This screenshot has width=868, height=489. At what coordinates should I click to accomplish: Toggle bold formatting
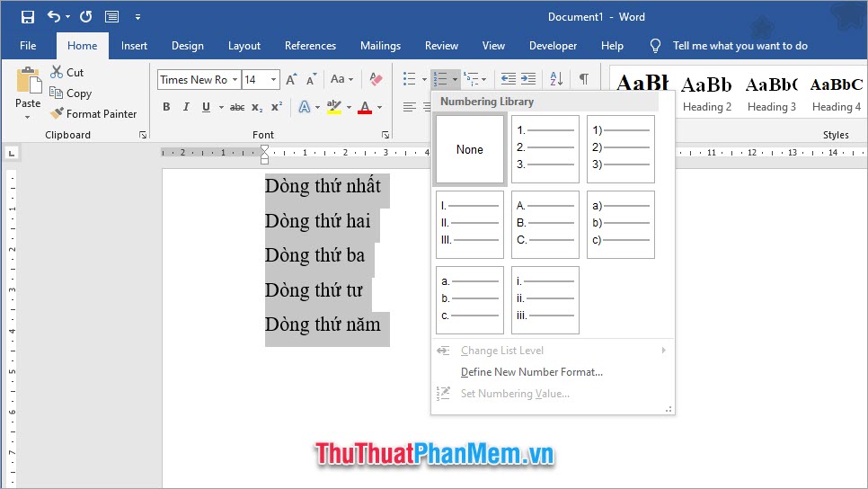point(166,107)
